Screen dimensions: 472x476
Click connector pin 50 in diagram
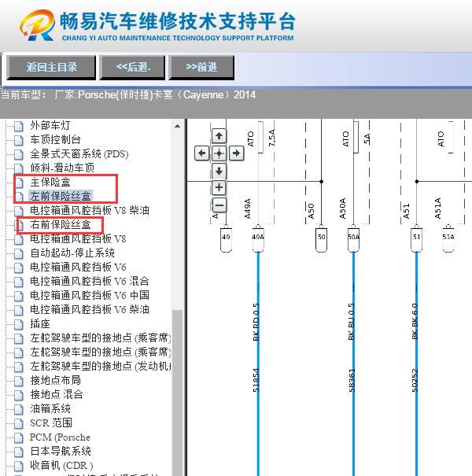point(321,239)
